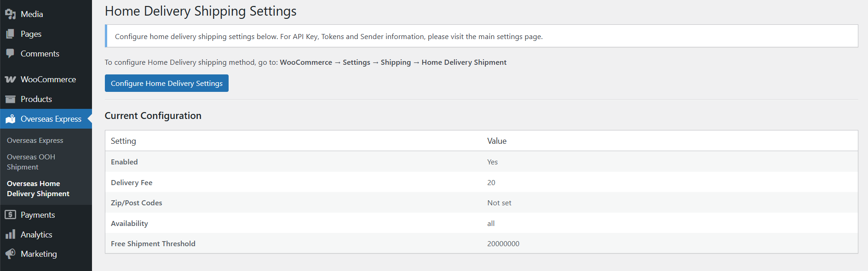Select the Comments speech-bubble icon
This screenshot has height=271, width=868.
11,53
